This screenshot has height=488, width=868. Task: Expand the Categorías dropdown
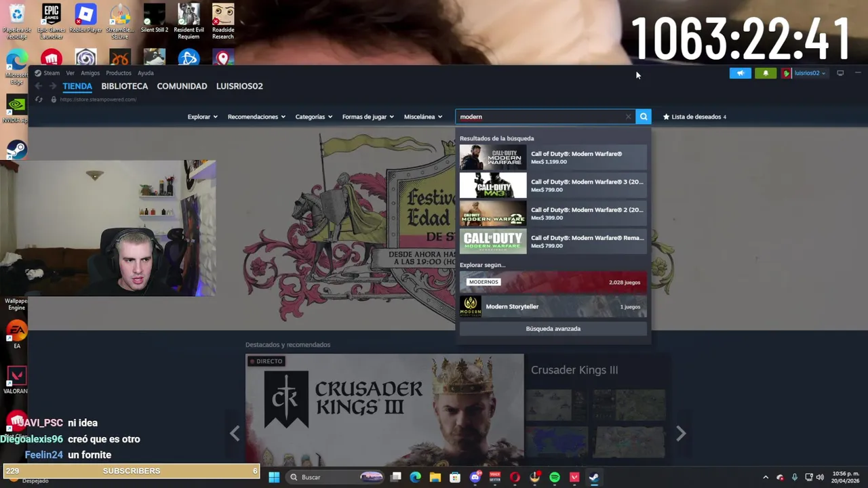coord(313,117)
